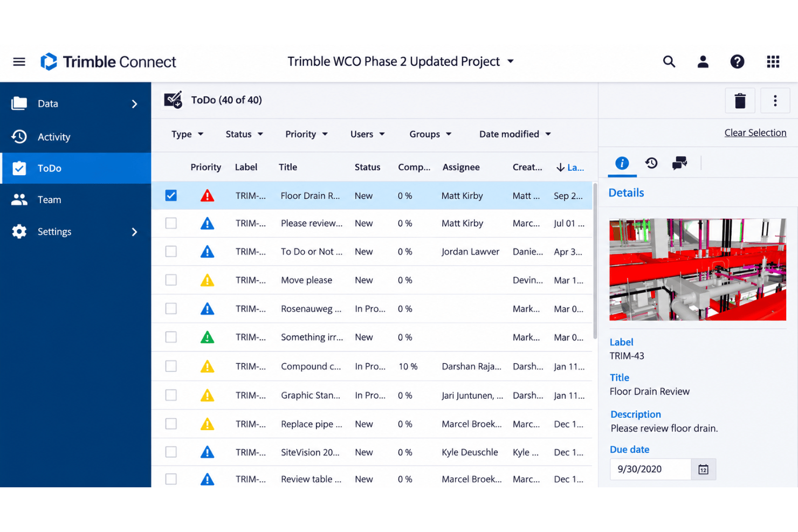Viewport: 798px width, 532px height.
Task: Open the Groups filter dropdown
Action: click(x=430, y=134)
